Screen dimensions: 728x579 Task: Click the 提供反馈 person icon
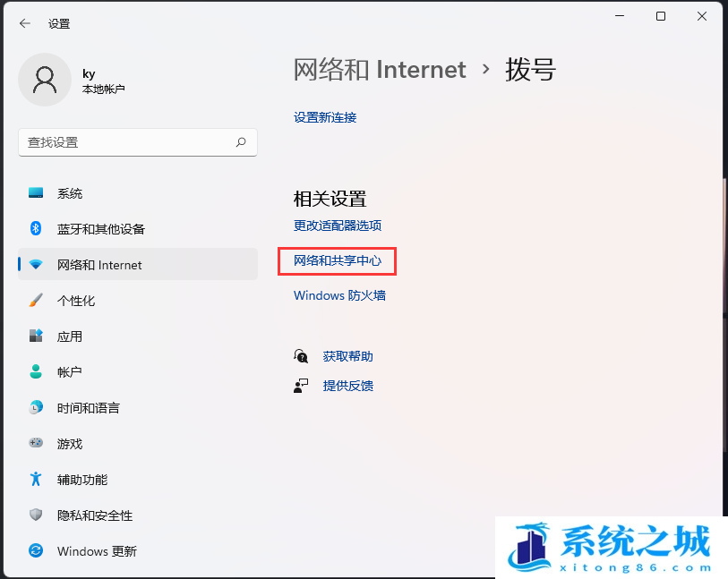tap(301, 386)
